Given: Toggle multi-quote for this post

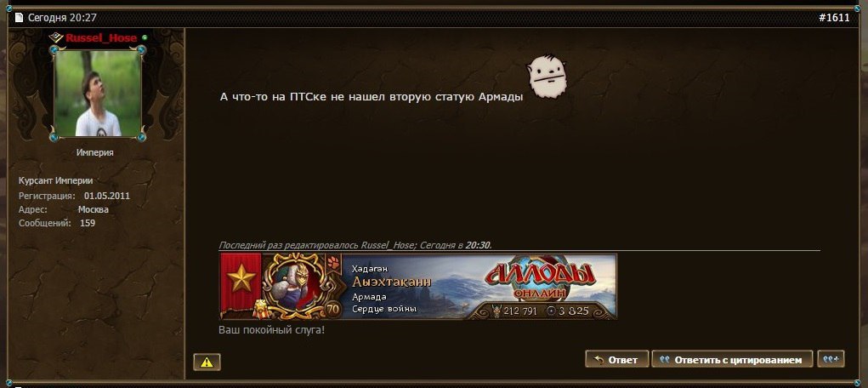Looking at the screenshot, I should coord(831,359).
